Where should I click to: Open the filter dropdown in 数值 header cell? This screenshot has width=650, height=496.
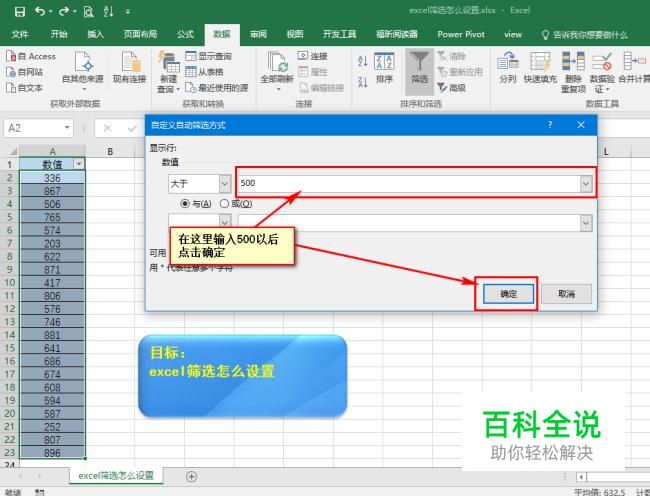click(79, 164)
